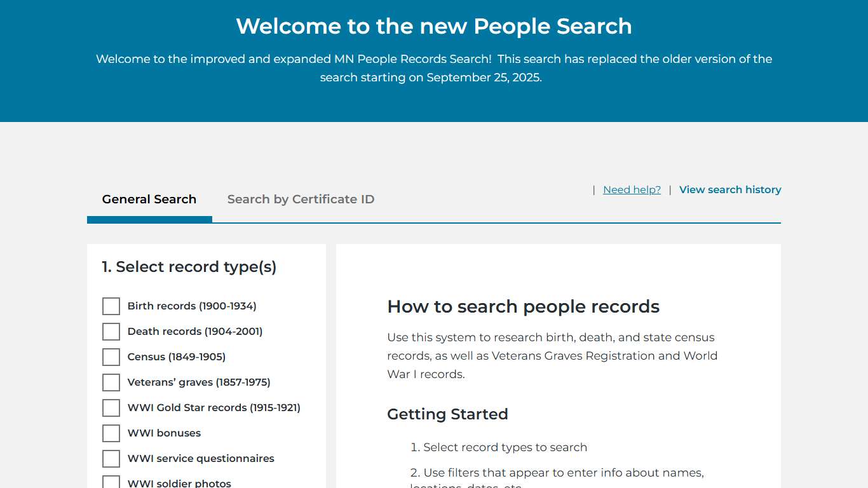
Task: Open the General Search tab
Action: pyautogui.click(x=149, y=199)
